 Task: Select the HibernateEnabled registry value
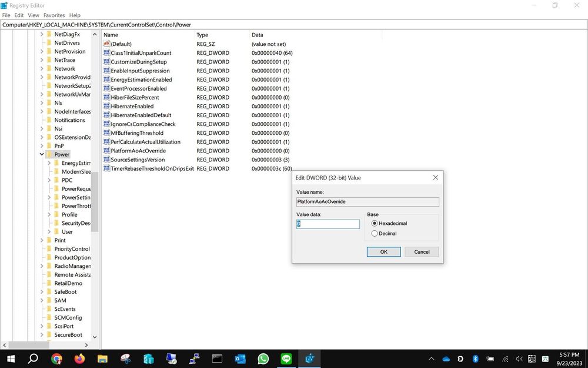tap(132, 107)
